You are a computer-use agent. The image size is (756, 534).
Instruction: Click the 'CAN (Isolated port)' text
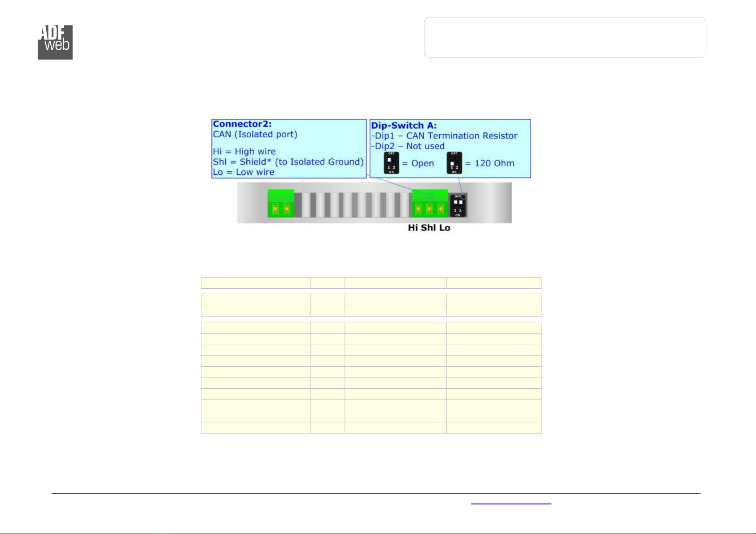tap(255, 135)
